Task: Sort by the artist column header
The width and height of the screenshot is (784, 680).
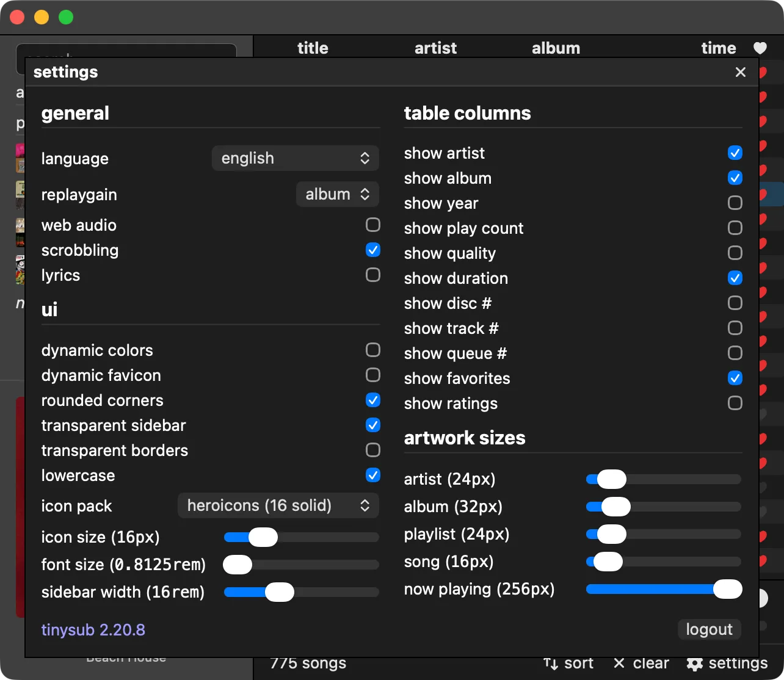Action: pyautogui.click(x=435, y=48)
